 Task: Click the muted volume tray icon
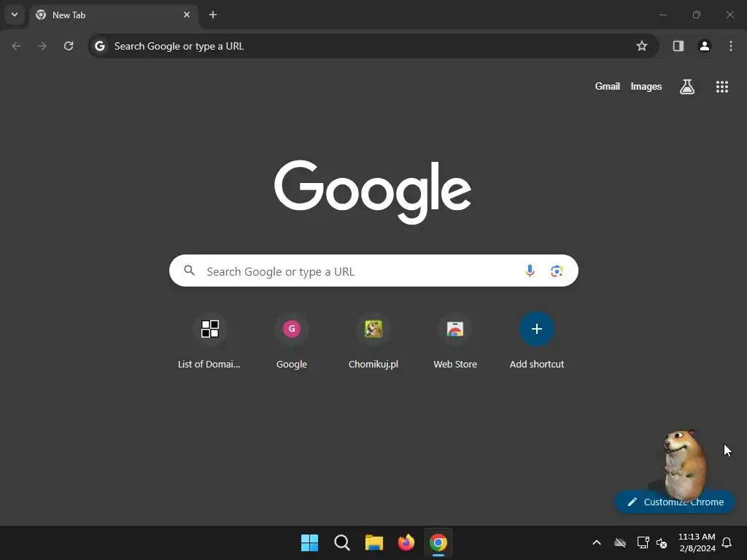tap(662, 542)
